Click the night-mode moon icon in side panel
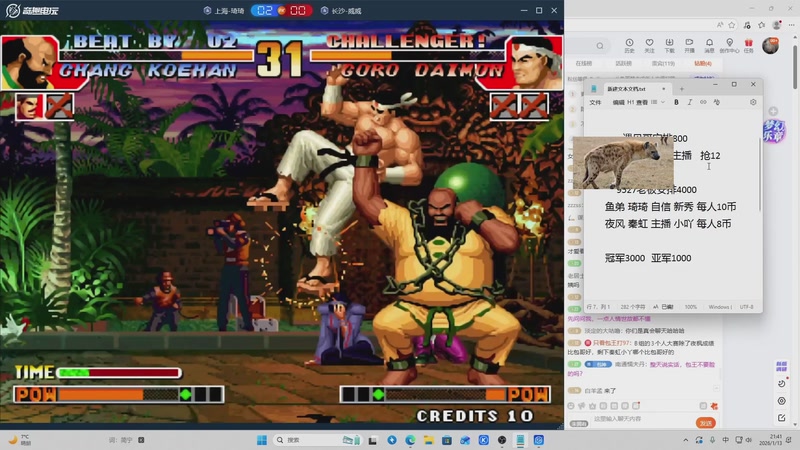 tap(782, 383)
